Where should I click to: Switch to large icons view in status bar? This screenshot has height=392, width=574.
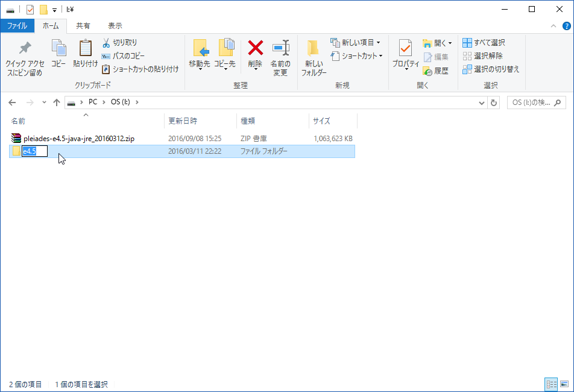click(564, 384)
